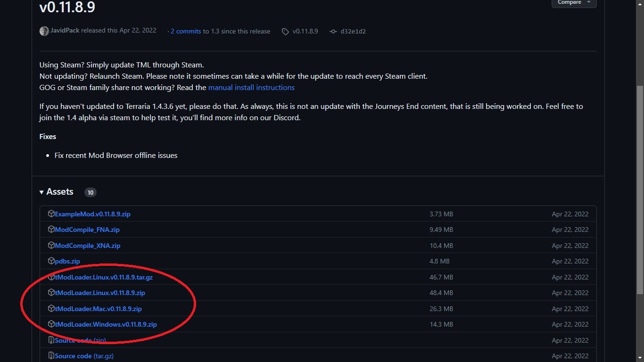Download ModCompile_XNA.zip

[x=88, y=246]
